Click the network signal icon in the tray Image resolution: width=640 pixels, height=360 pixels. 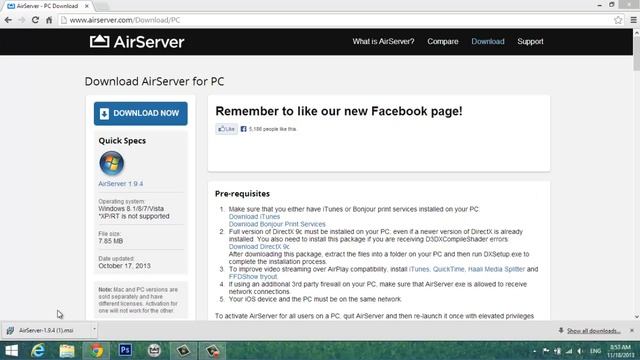[x=569, y=351]
